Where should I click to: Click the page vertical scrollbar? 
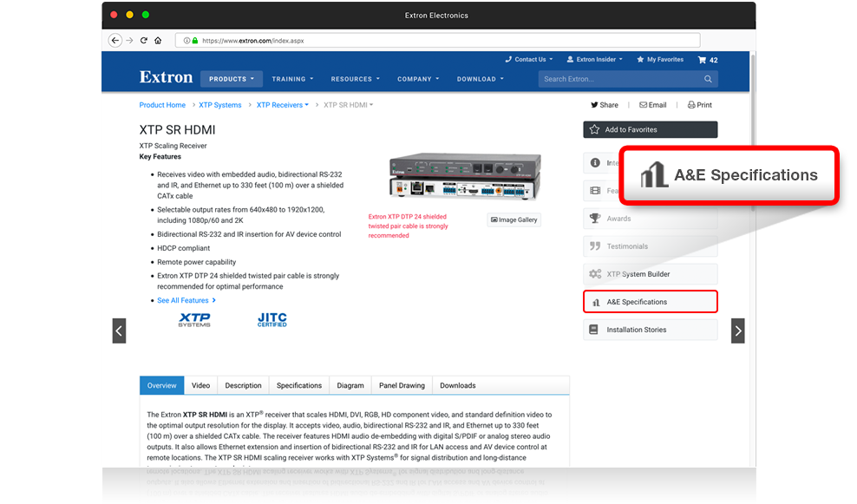753,131
